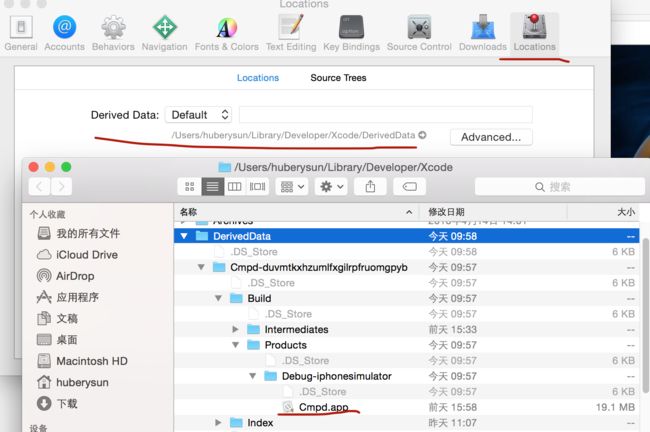Open Downloads preferences pane
The height and width of the screenshot is (432, 650).
click(x=483, y=33)
